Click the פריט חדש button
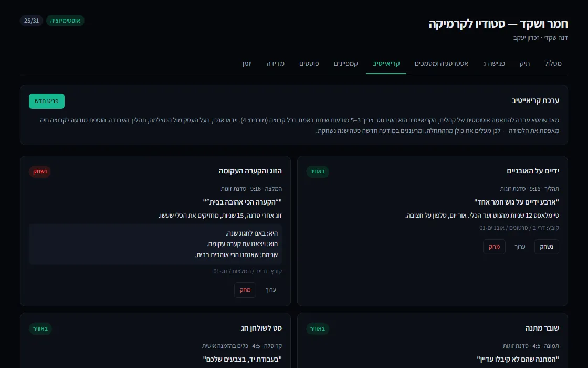 click(47, 101)
